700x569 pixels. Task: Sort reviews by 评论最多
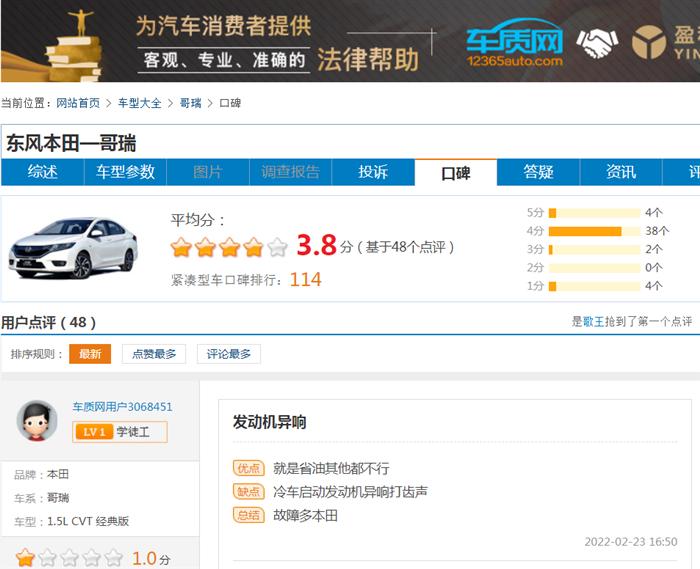(x=229, y=354)
